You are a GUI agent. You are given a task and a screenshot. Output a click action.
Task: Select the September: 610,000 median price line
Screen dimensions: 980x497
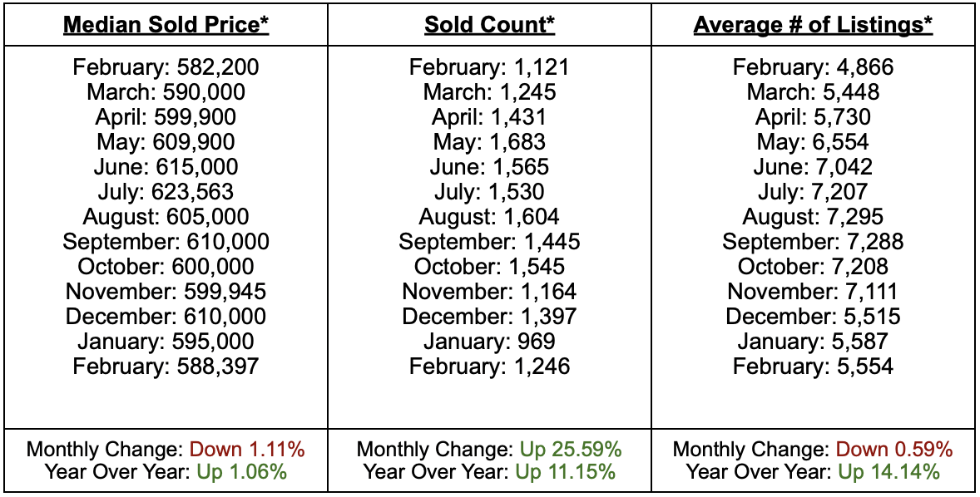tap(166, 242)
